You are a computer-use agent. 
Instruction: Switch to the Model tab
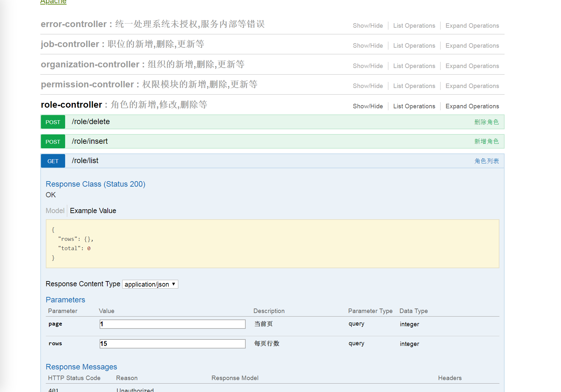tap(55, 211)
